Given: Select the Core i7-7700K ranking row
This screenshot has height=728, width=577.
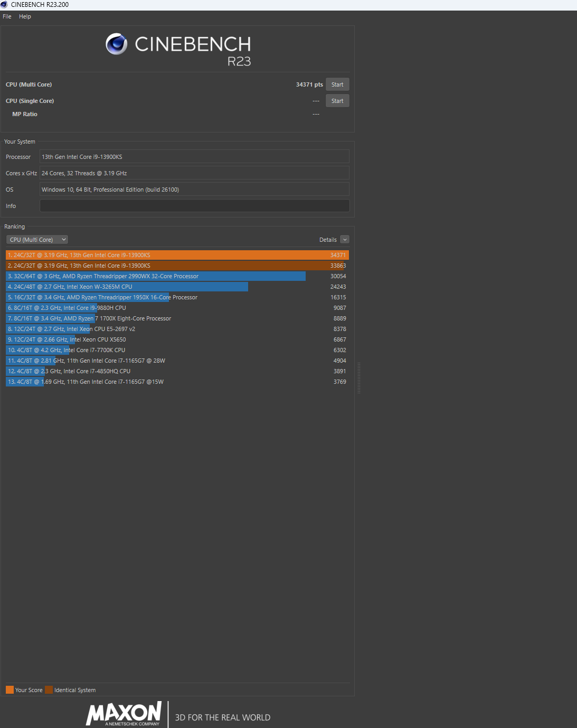Looking at the screenshot, I should [x=177, y=350].
